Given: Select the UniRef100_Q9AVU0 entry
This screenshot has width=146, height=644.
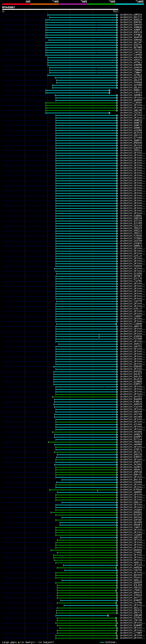Looking at the screenshot, I should click(131, 25).
